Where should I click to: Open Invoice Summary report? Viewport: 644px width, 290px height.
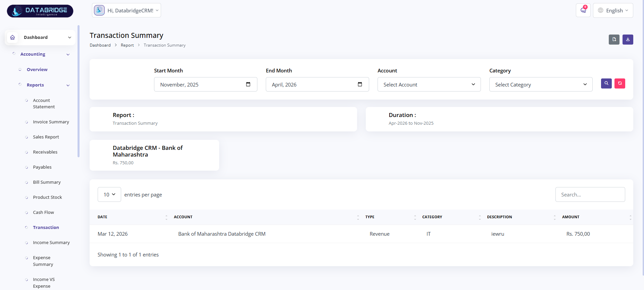tap(51, 122)
